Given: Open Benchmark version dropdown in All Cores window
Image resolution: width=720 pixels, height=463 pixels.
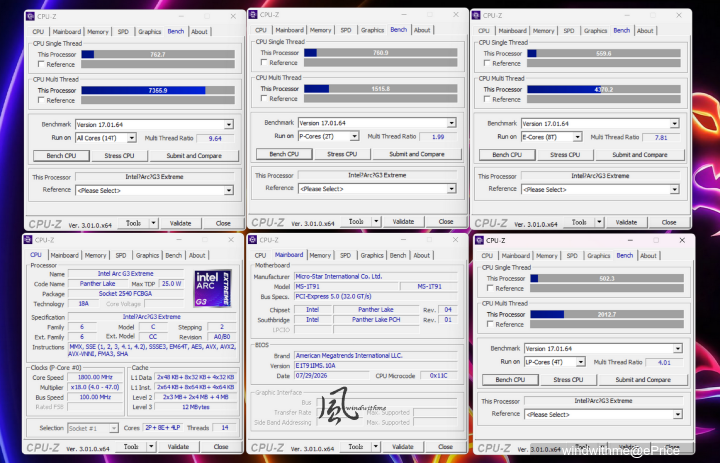Looking at the screenshot, I should [229, 124].
